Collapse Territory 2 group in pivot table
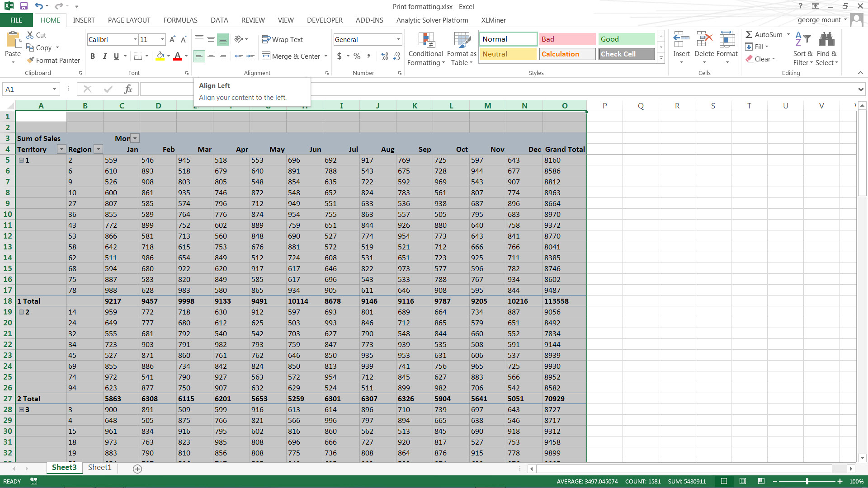The width and height of the screenshot is (868, 488). tap(21, 312)
